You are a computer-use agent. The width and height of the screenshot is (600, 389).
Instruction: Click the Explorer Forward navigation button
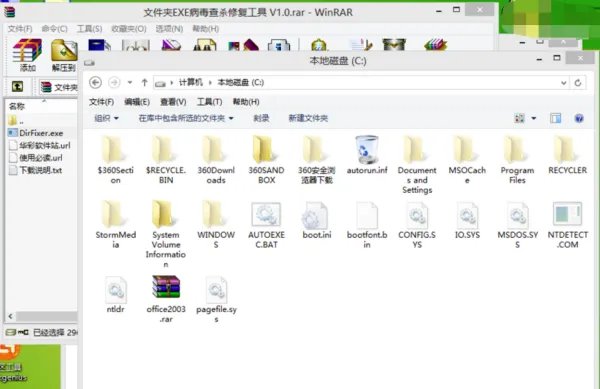114,83
